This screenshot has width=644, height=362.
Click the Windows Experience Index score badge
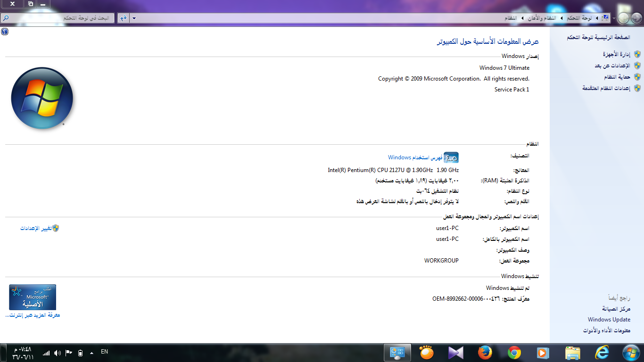pos(451,157)
